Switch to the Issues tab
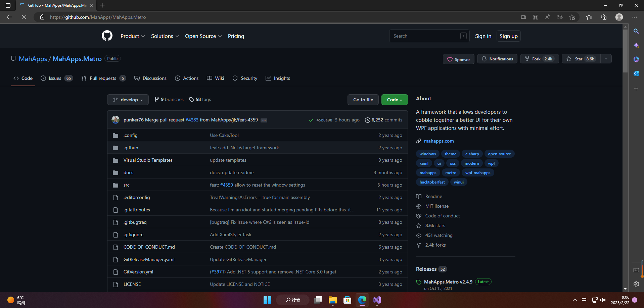The image size is (644, 308). pos(56,78)
